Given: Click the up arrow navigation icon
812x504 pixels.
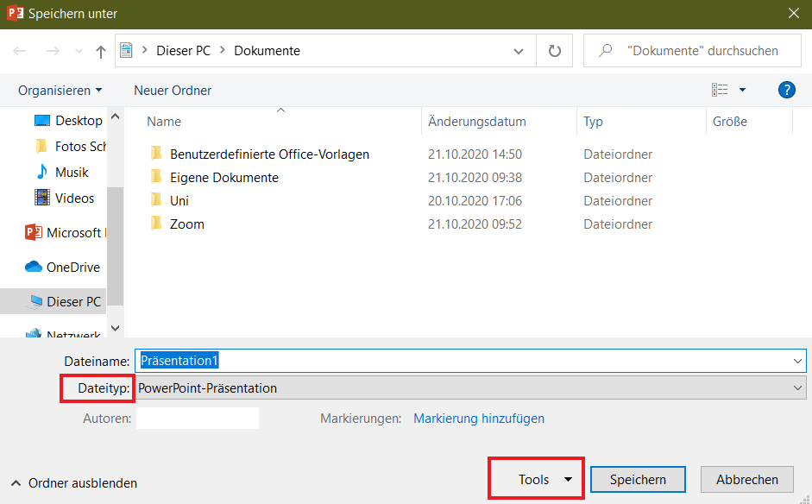Looking at the screenshot, I should [101, 52].
